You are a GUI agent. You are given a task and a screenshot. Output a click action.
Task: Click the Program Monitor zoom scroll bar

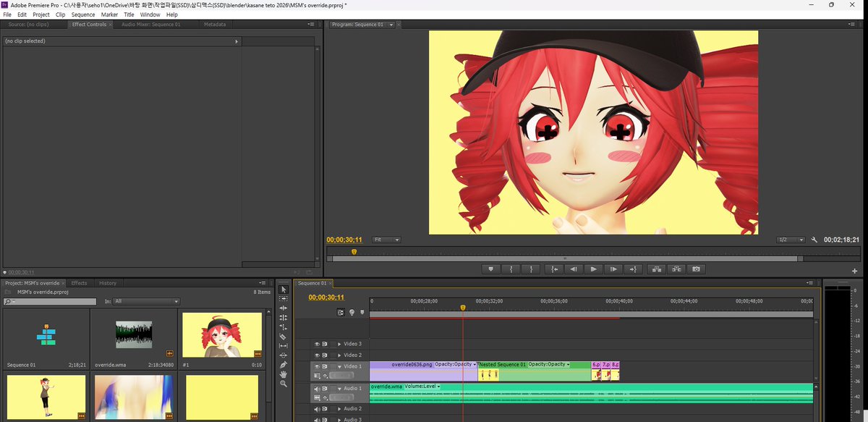564,258
